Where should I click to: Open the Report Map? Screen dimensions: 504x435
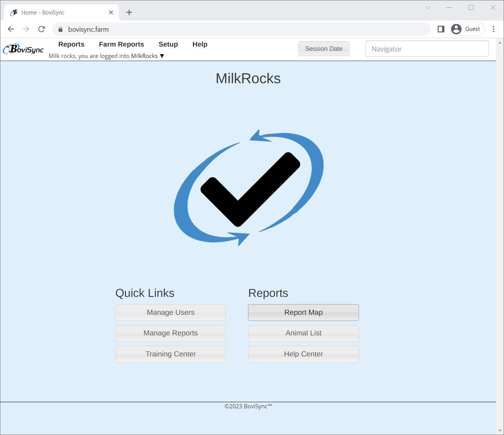[303, 313]
